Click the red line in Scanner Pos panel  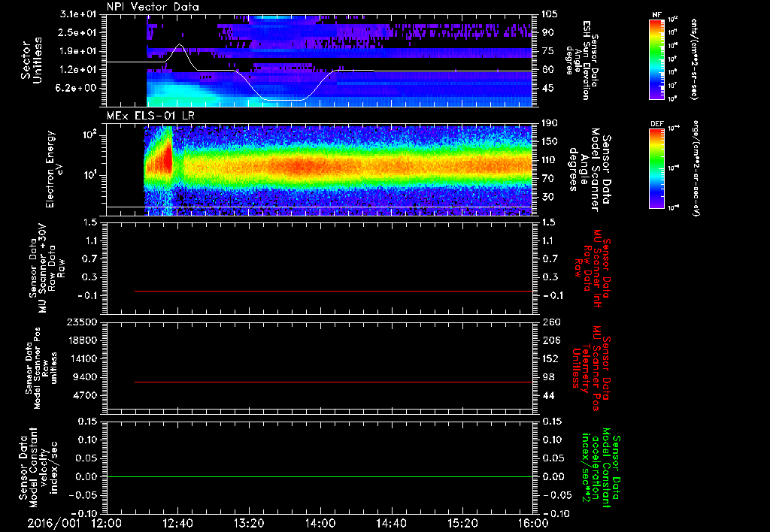tap(333, 382)
